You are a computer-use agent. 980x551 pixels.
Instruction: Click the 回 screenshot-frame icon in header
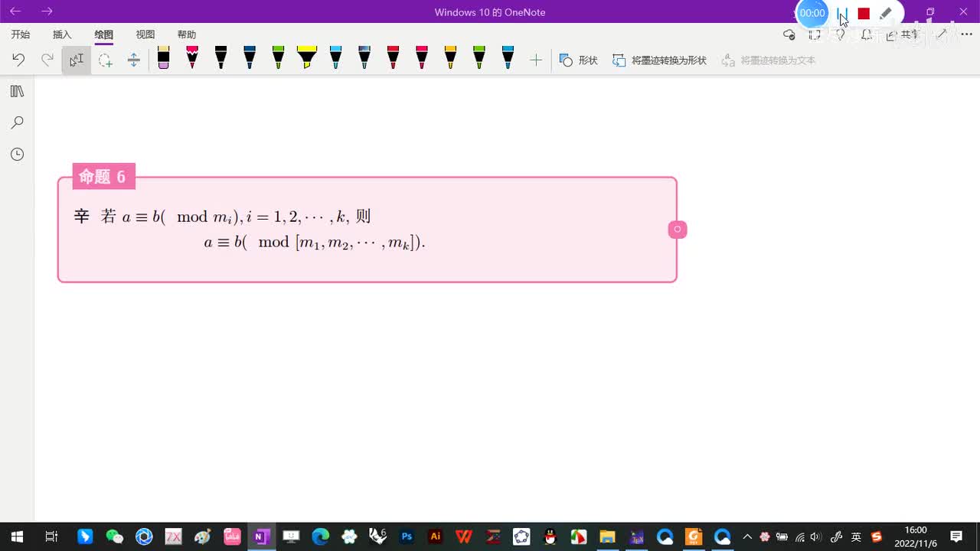(x=815, y=34)
